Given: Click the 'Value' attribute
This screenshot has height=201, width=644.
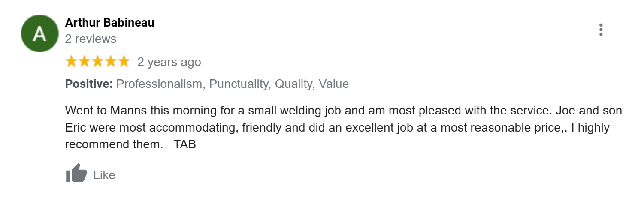Looking at the screenshot, I should (x=334, y=84).
